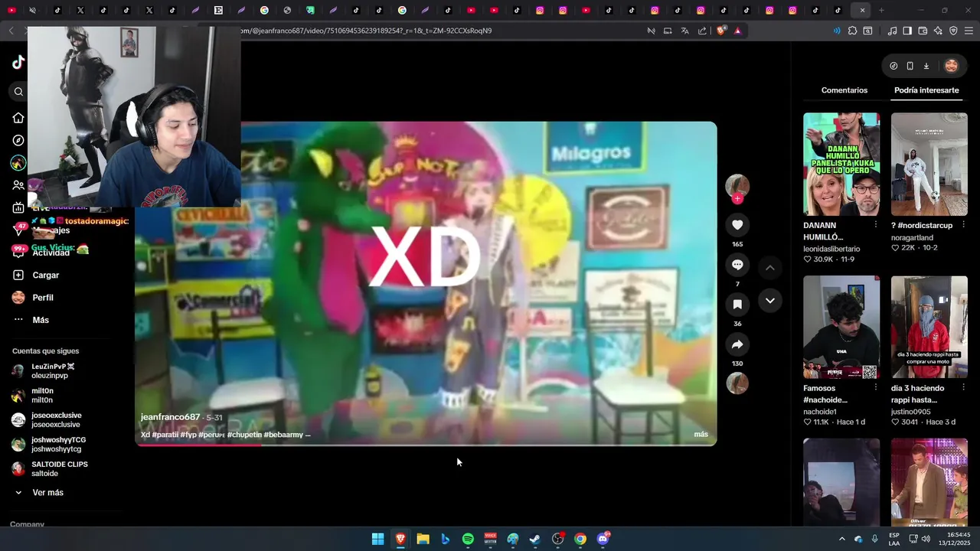Screen dimensions: 980x551
Task: Open the browser extensions puzzle icon
Action: point(852,31)
